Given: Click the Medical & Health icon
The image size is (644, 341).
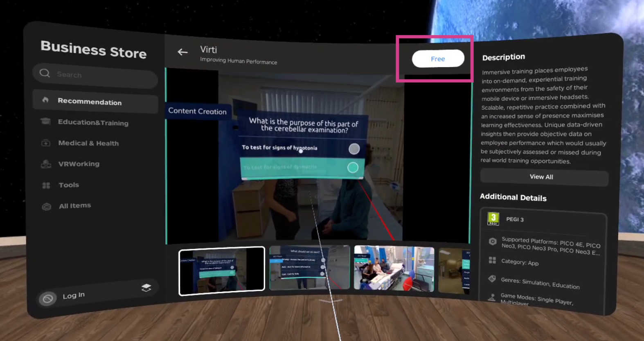Looking at the screenshot, I should 46,143.
